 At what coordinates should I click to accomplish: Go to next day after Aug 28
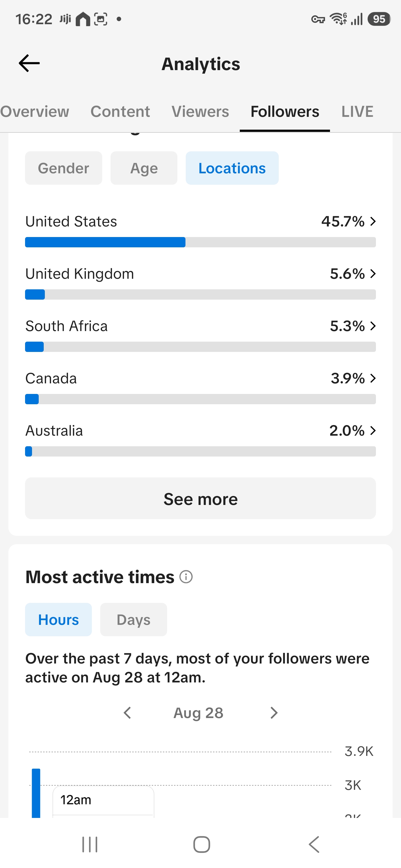click(274, 713)
